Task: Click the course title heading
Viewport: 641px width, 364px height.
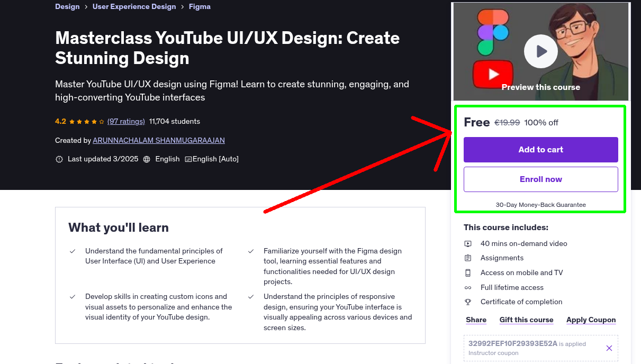Action: click(x=228, y=48)
